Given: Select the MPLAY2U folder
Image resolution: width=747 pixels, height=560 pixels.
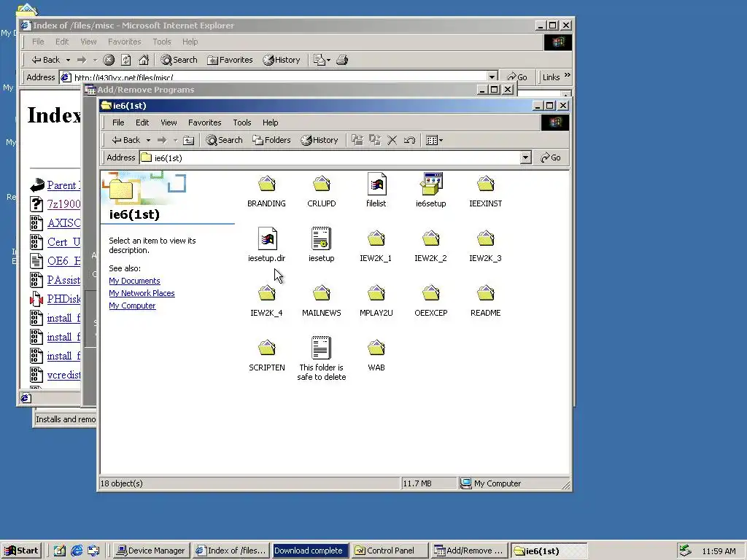Looking at the screenshot, I should pos(376,300).
